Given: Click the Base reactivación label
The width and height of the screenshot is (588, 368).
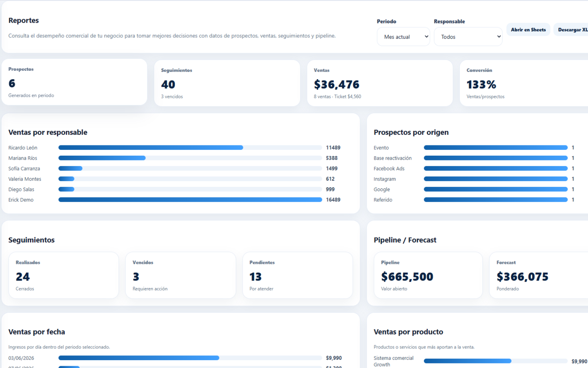Looking at the screenshot, I should pyautogui.click(x=393, y=158).
